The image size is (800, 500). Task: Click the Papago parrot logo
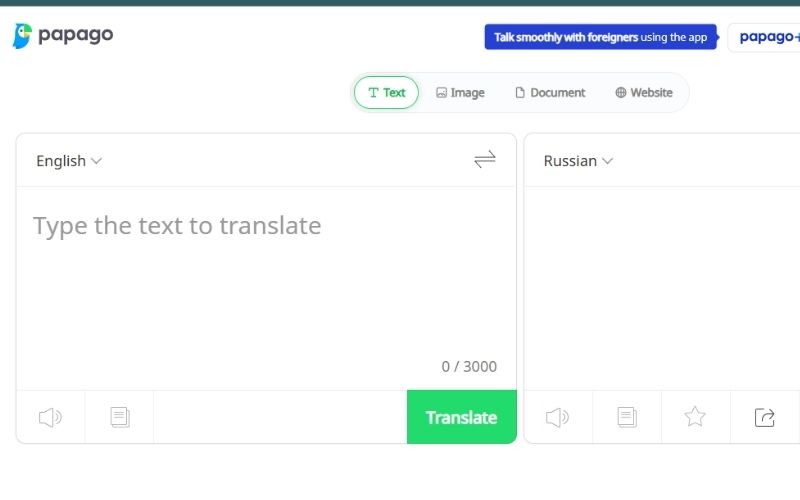22,36
